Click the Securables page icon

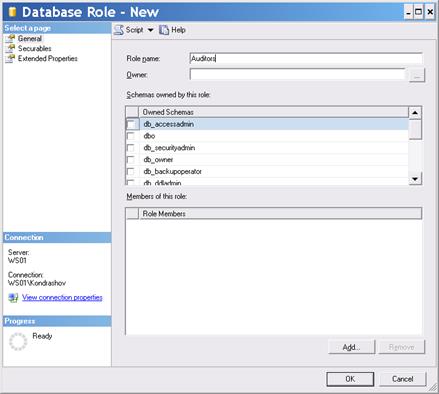point(10,48)
